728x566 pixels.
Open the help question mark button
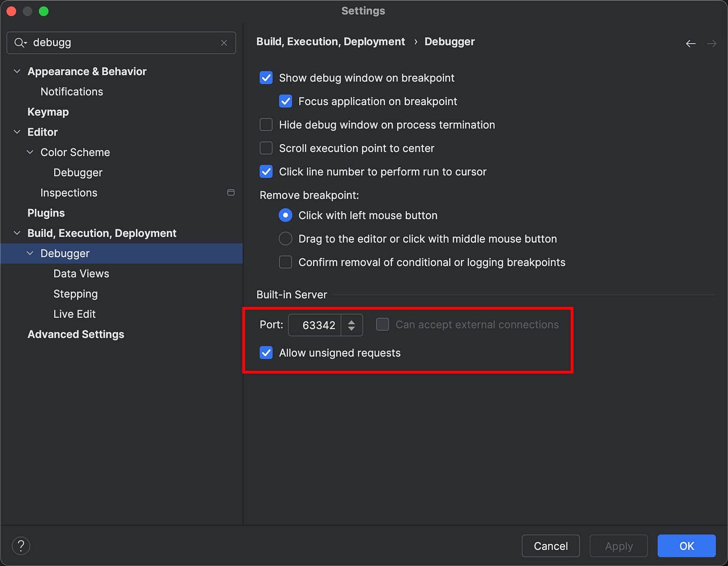coord(21,546)
